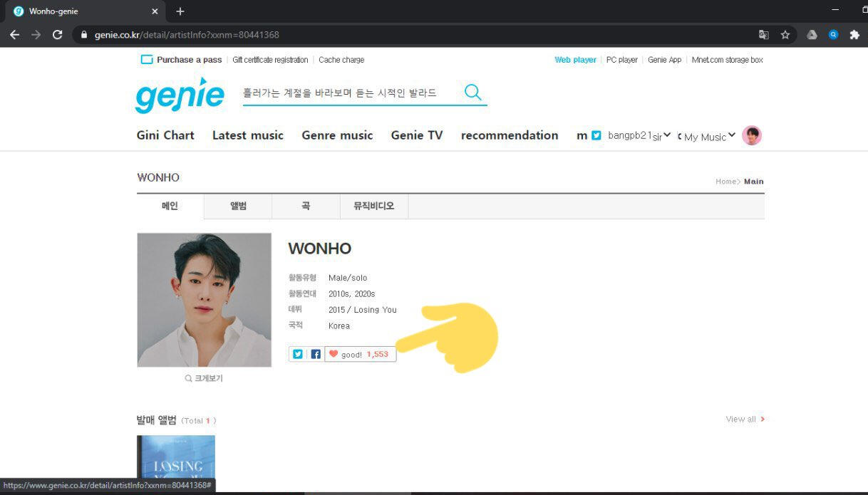Click the translate page icon
868x495 pixels.
pyautogui.click(x=763, y=34)
